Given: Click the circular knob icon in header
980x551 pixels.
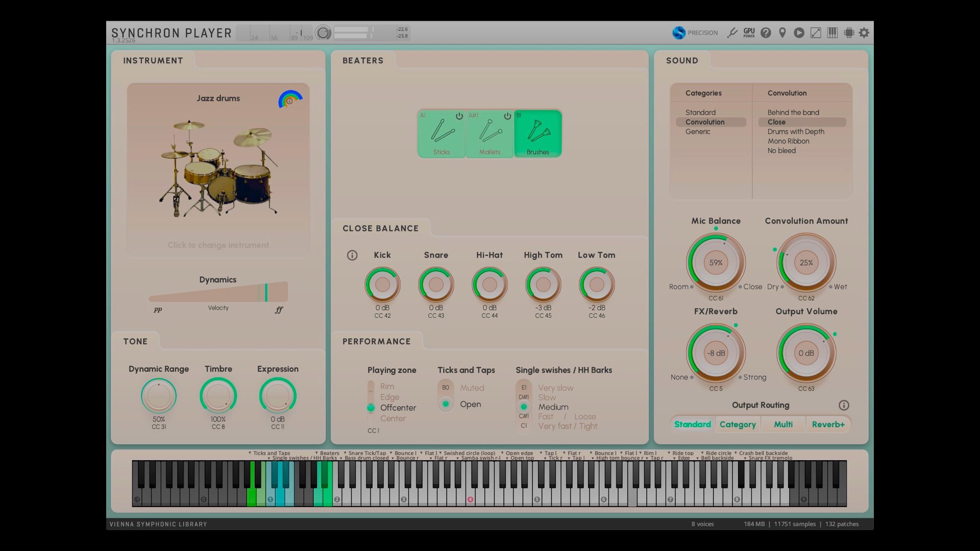Looking at the screenshot, I should 323,33.
